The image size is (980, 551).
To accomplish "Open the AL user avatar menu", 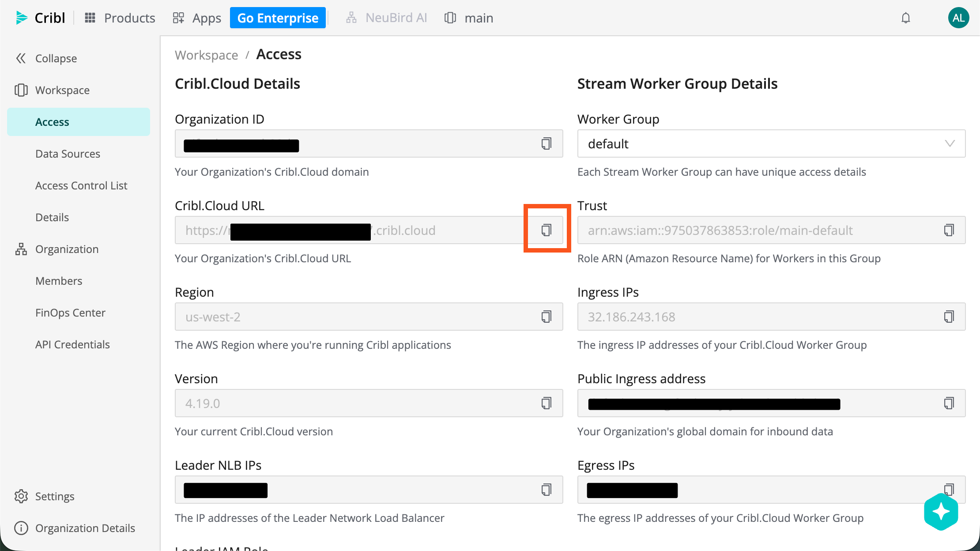I will (x=958, y=18).
